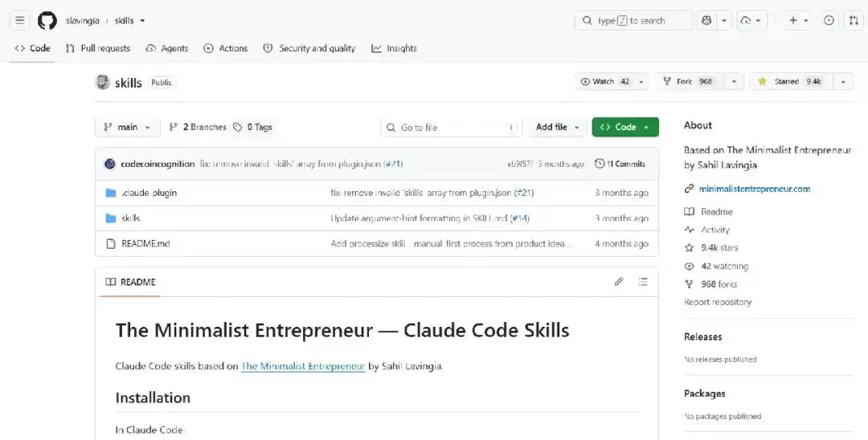The height and width of the screenshot is (440, 868).
Task: Switch to the Actions tab
Action: pos(225,48)
